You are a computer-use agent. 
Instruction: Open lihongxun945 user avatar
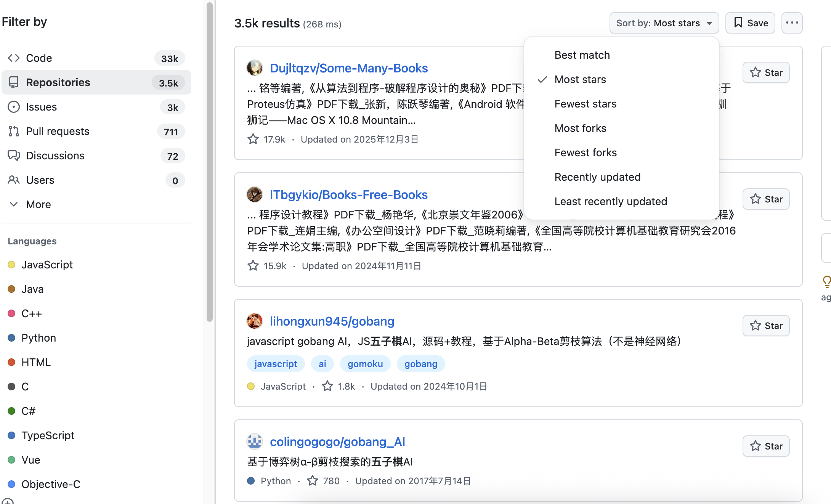pos(255,321)
